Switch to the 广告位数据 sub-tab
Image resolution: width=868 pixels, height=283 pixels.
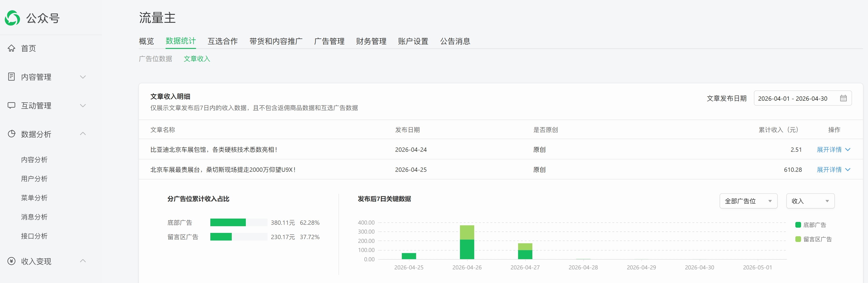(x=155, y=59)
